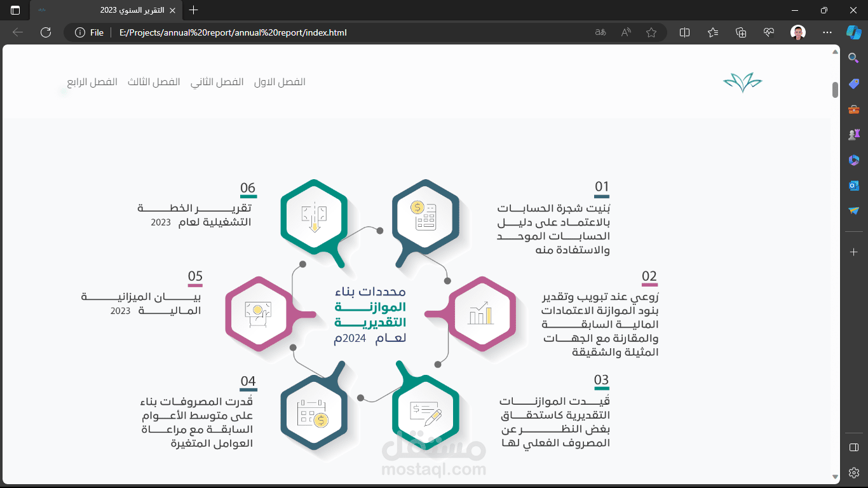Open a new tab with plus button
The image size is (868, 488).
pos(194,10)
